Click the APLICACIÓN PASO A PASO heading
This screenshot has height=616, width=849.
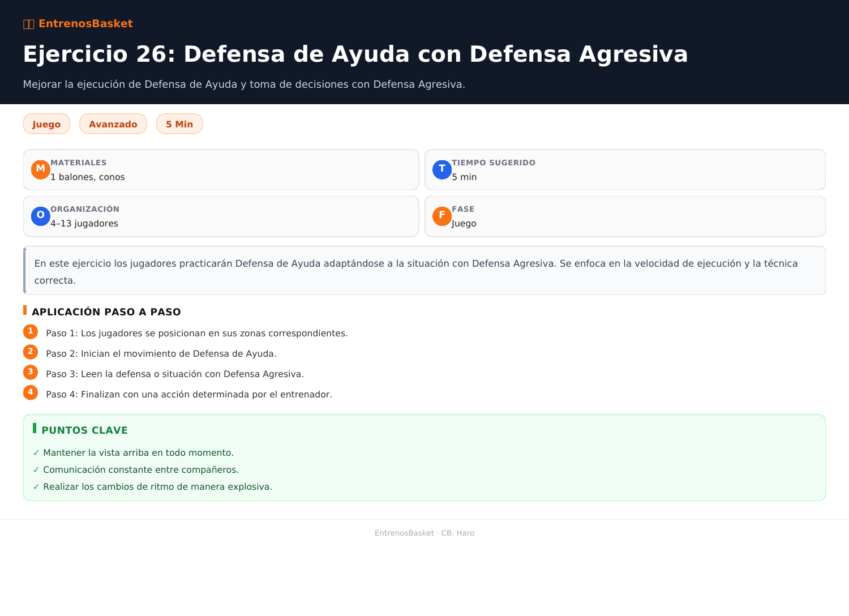(106, 312)
